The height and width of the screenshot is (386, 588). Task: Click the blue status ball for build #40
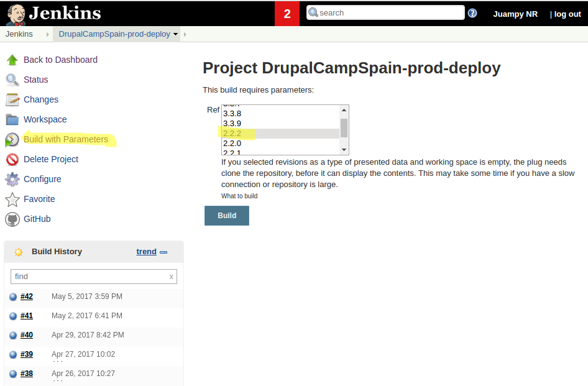pos(13,335)
